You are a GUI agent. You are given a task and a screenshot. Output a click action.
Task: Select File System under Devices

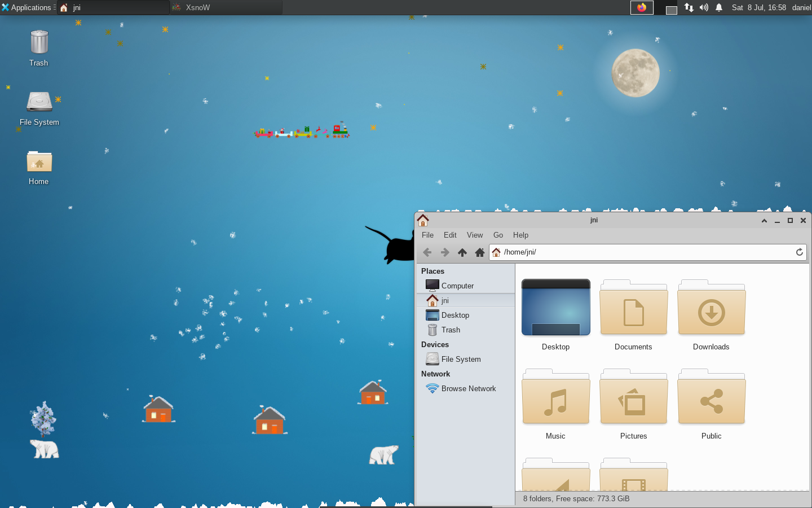(x=460, y=359)
